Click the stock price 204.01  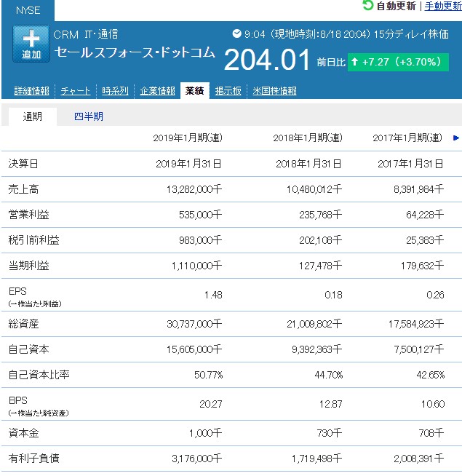pyautogui.click(x=266, y=60)
